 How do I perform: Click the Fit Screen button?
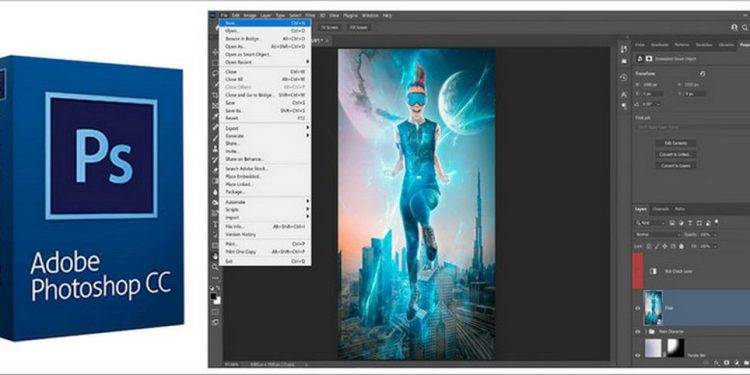point(329,28)
